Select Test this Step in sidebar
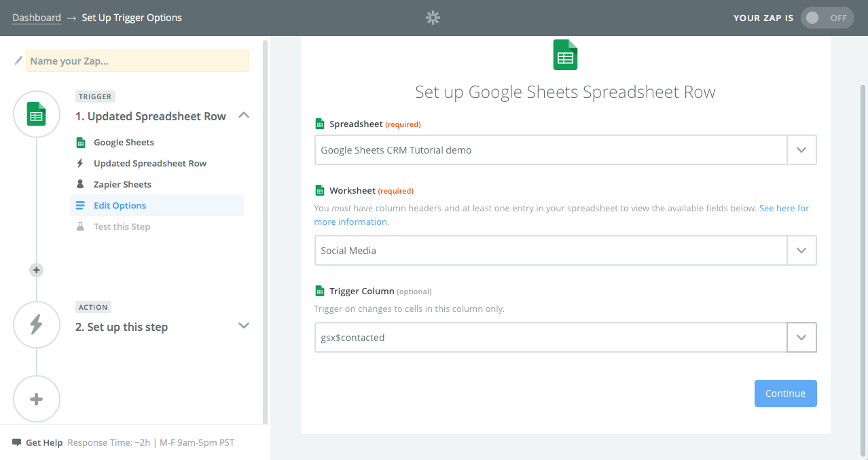Viewport: 868px width, 460px height. (122, 226)
